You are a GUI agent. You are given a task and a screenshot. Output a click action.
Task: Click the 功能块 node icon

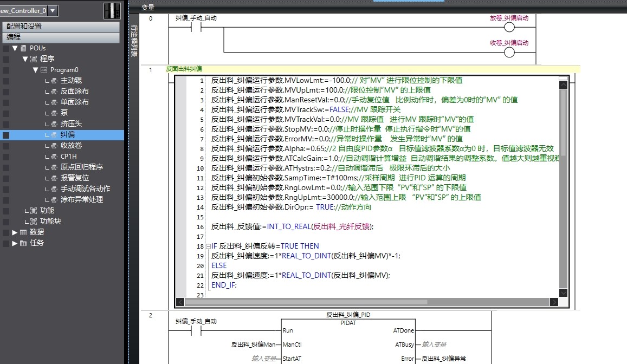[x=34, y=222]
